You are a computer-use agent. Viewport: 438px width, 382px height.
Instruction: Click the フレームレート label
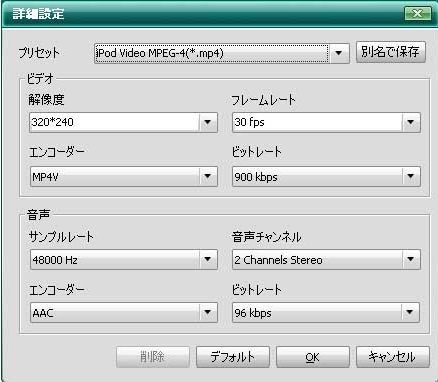263,100
